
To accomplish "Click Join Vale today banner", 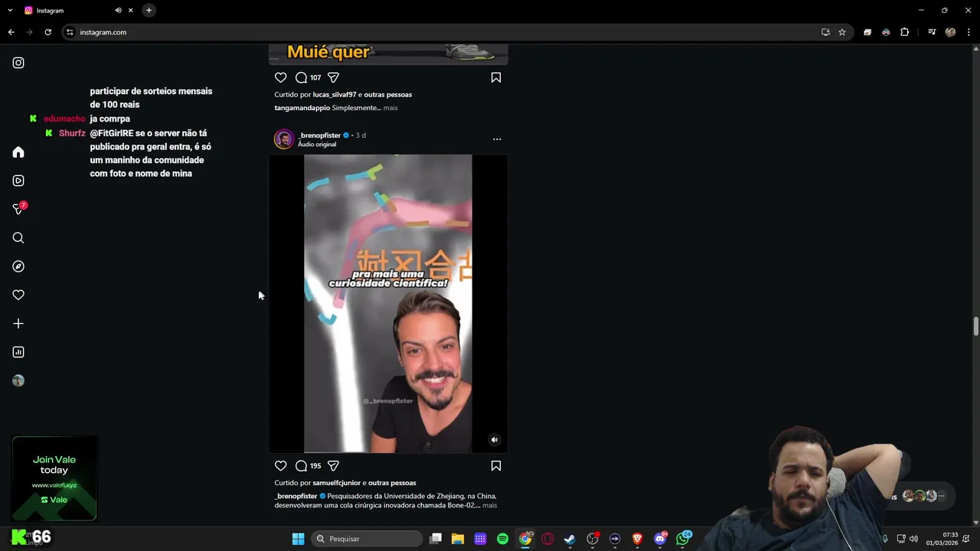I will click(x=54, y=478).
